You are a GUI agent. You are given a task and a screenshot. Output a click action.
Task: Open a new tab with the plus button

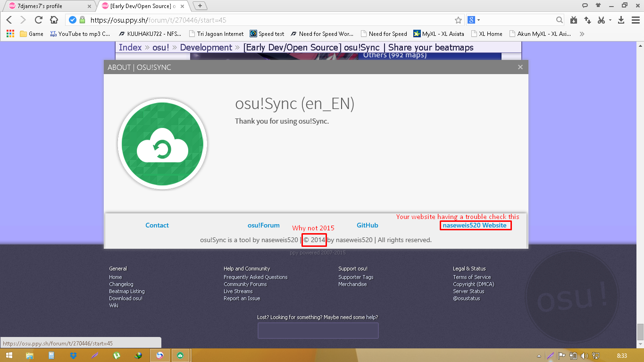[200, 6]
